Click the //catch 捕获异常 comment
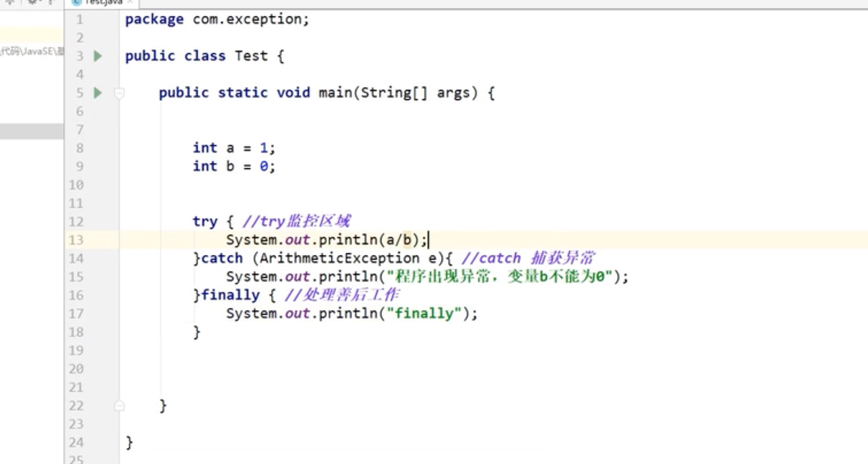Viewport: 868px width, 464px height. pos(527,258)
